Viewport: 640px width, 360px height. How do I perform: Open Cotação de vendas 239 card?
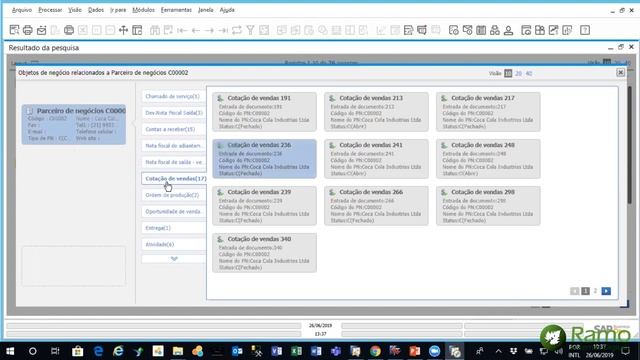264,206
